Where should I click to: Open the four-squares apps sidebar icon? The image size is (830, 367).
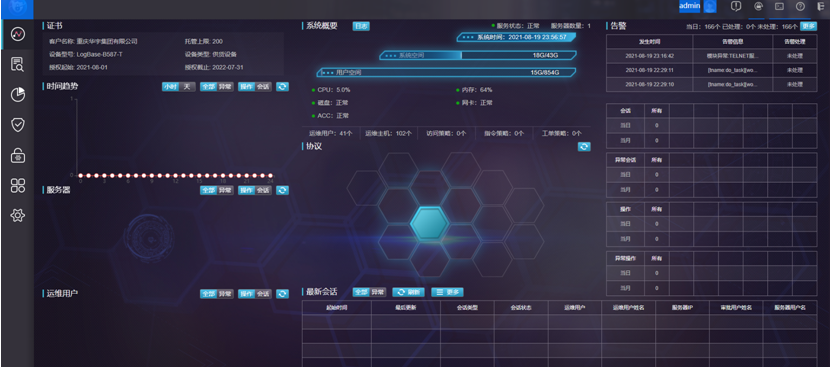(17, 185)
